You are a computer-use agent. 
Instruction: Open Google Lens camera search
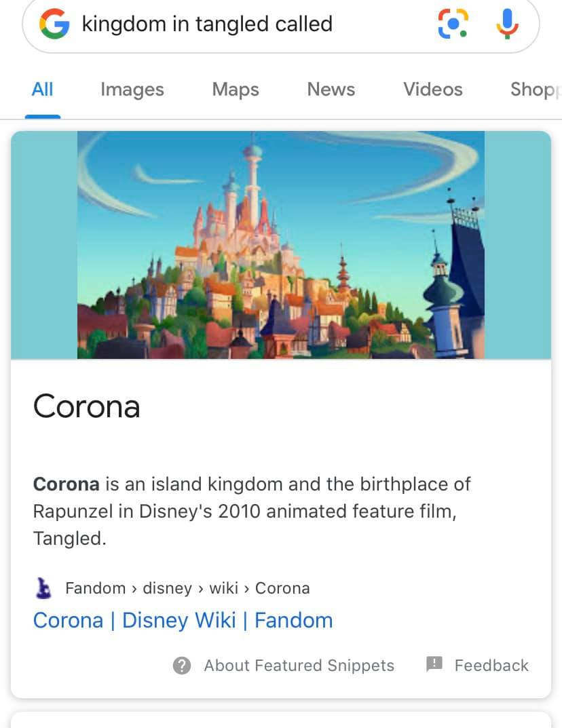pos(453,24)
